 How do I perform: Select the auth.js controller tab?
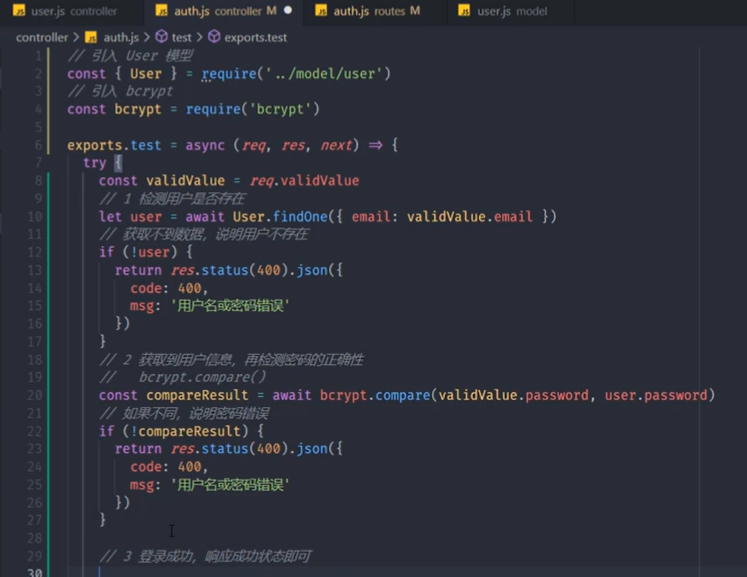pos(224,11)
